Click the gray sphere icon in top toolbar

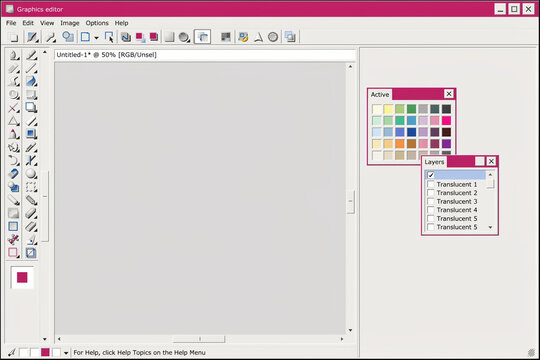click(x=184, y=37)
